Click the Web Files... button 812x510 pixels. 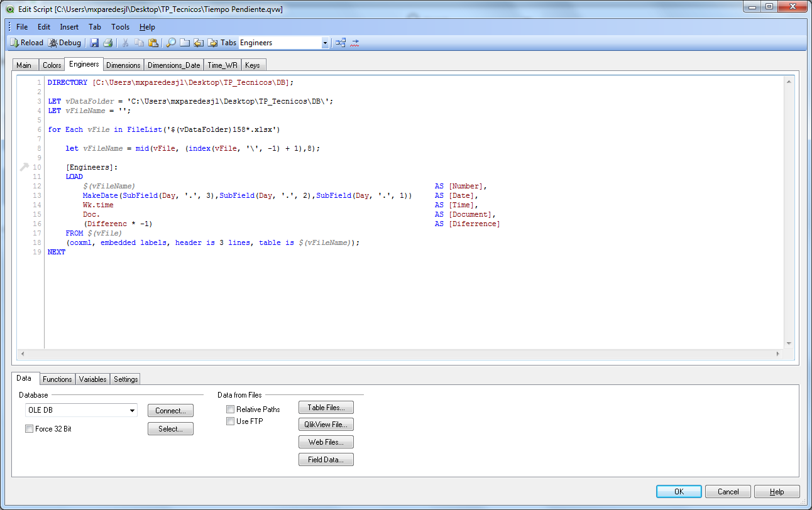[326, 442]
